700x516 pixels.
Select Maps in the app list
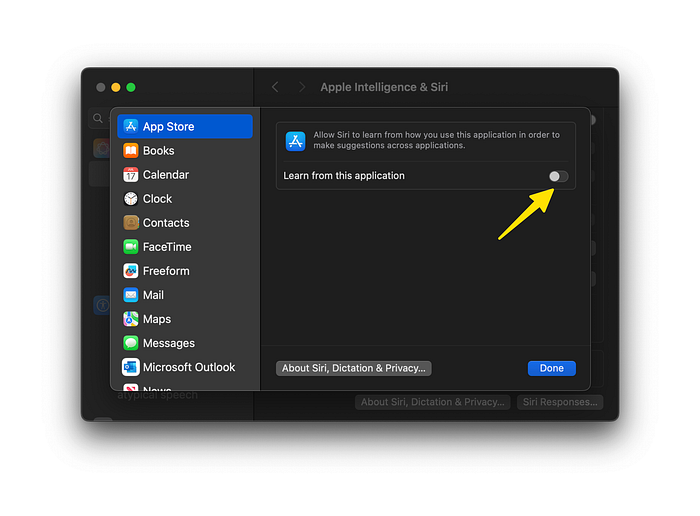(x=185, y=319)
